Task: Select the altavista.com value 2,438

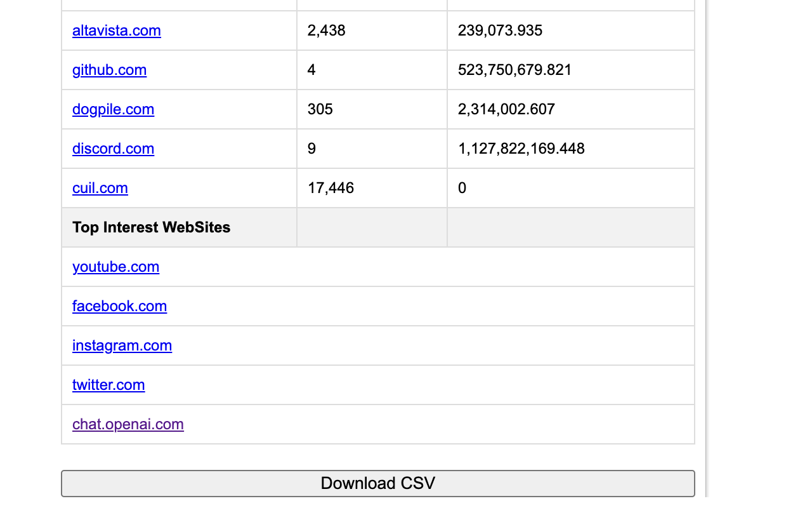Action: pyautogui.click(x=326, y=30)
